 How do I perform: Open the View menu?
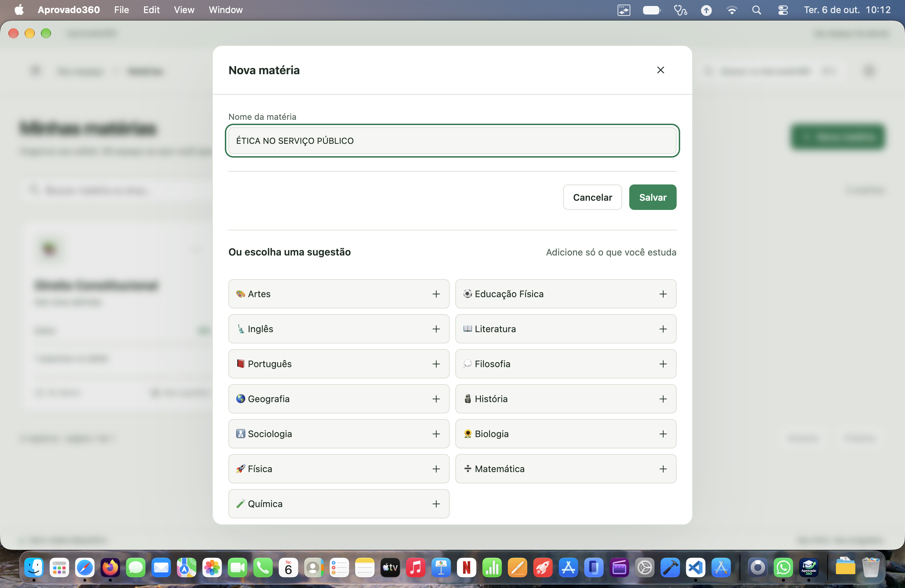click(184, 10)
